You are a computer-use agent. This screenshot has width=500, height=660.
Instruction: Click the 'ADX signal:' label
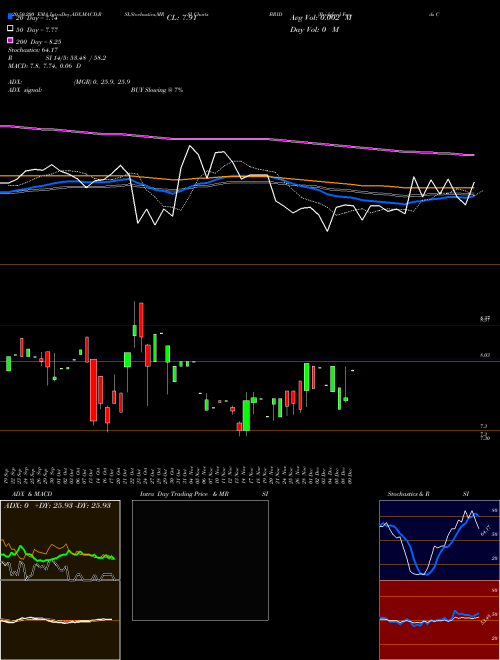[25, 90]
